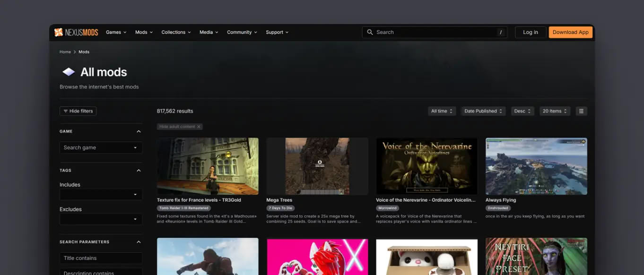Screen dimensions: 644x275
Task: Open the Community menu
Action: [242, 32]
